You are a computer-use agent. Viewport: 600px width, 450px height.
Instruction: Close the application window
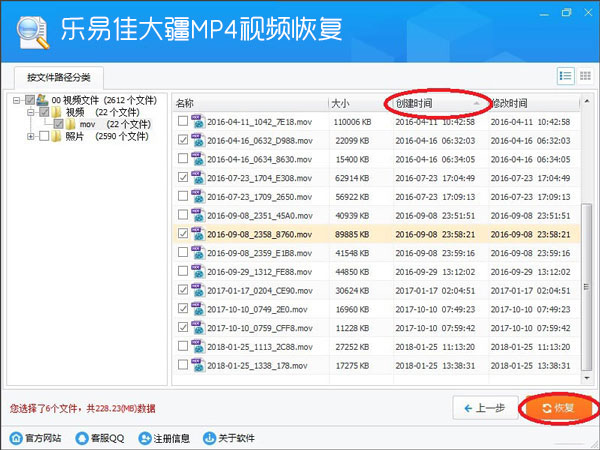click(x=588, y=13)
